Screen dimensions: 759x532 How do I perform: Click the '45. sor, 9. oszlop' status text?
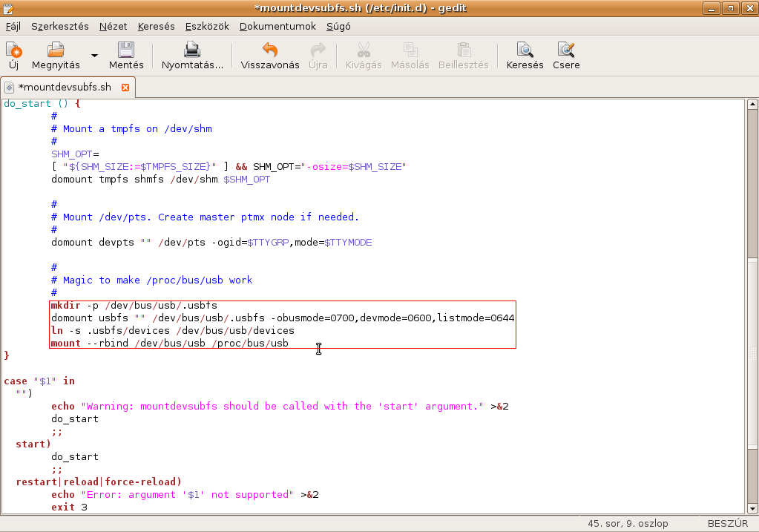628,523
